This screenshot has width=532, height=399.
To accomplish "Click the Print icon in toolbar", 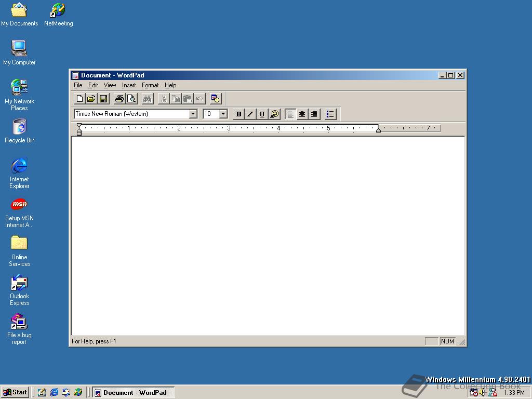I will 119,99.
